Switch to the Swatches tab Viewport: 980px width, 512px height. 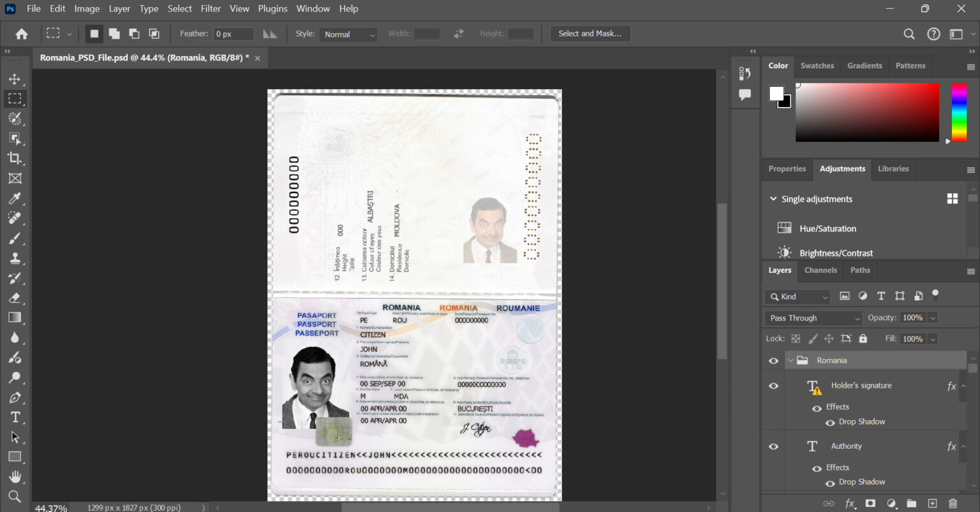point(817,66)
